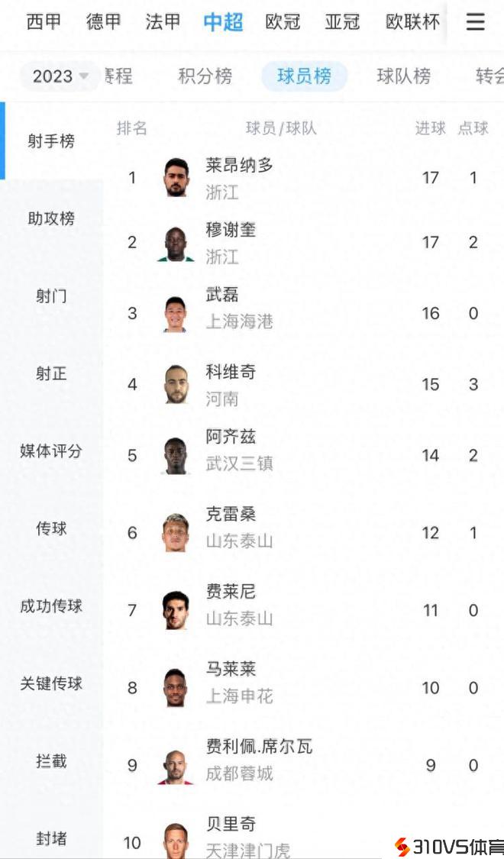
Task: Select 媒体评分 in the sidebar
Action: click(x=51, y=451)
